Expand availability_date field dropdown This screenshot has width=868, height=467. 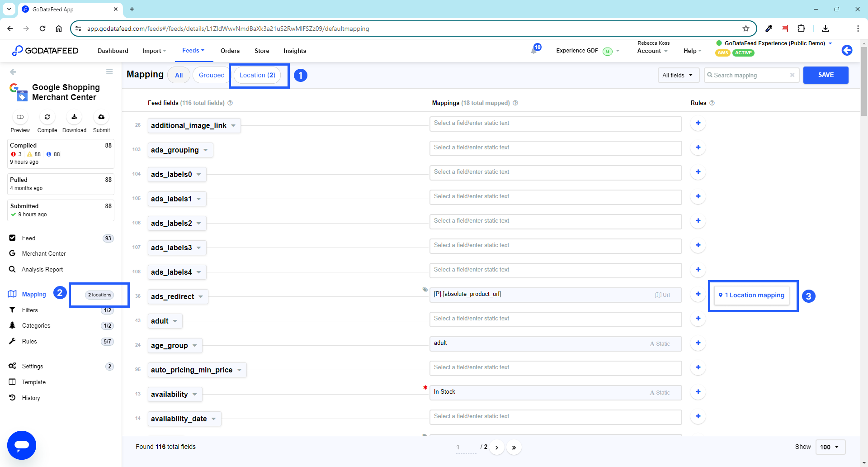pos(214,419)
